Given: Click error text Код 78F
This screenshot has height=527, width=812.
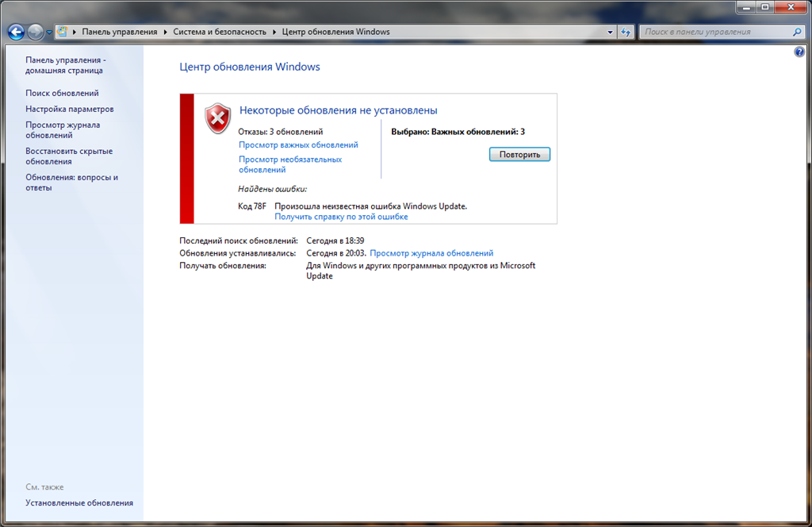Looking at the screenshot, I should (x=252, y=206).
